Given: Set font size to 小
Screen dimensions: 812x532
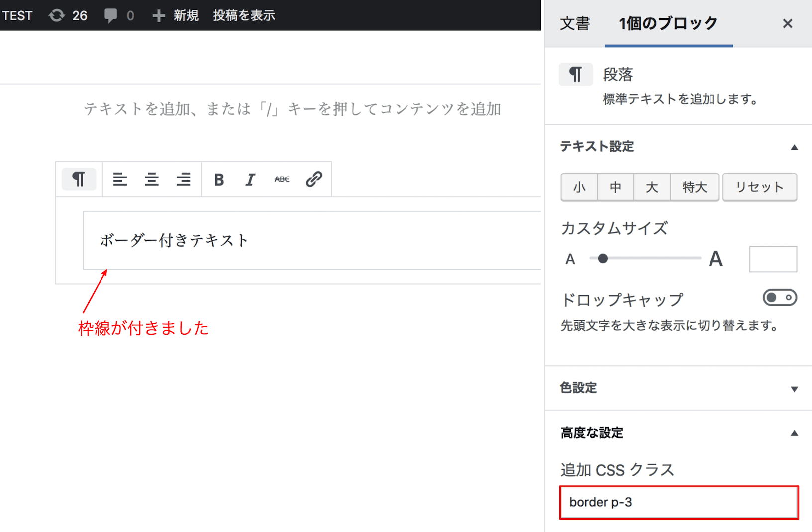Looking at the screenshot, I should tap(579, 187).
